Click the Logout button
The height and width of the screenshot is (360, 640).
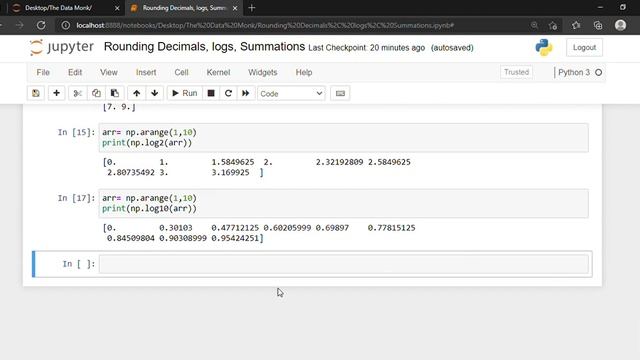pyautogui.click(x=584, y=47)
